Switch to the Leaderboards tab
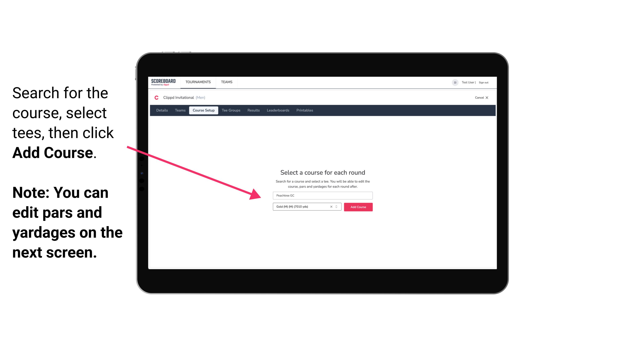 (x=278, y=110)
